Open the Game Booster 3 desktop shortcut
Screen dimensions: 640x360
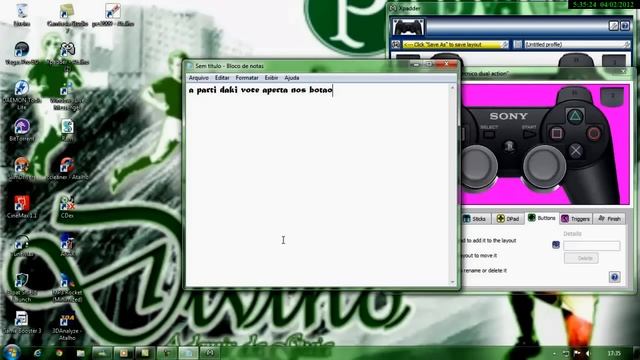point(22,322)
